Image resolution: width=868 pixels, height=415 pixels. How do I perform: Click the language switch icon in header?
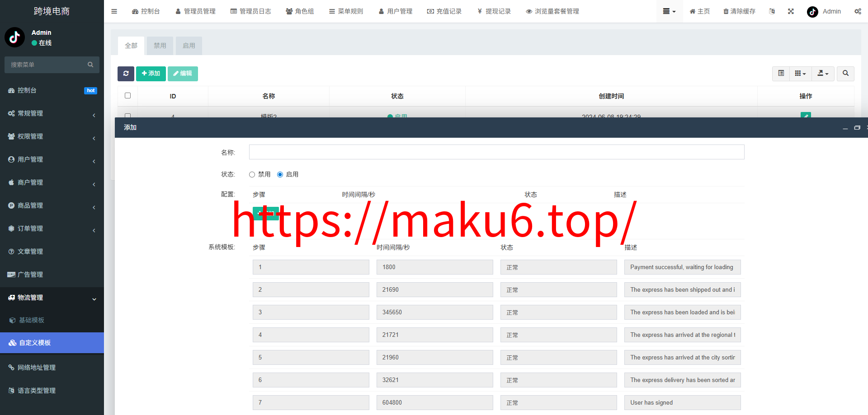[772, 11]
